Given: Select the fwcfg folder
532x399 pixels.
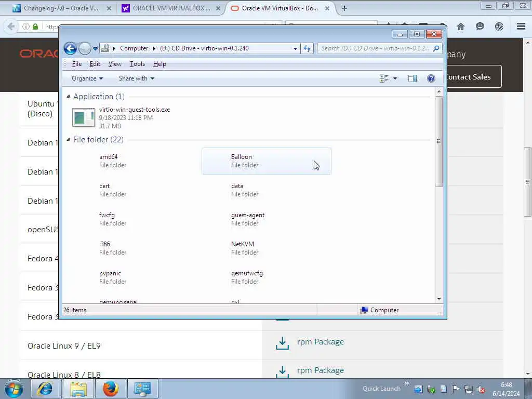Looking at the screenshot, I should click(x=136, y=219).
